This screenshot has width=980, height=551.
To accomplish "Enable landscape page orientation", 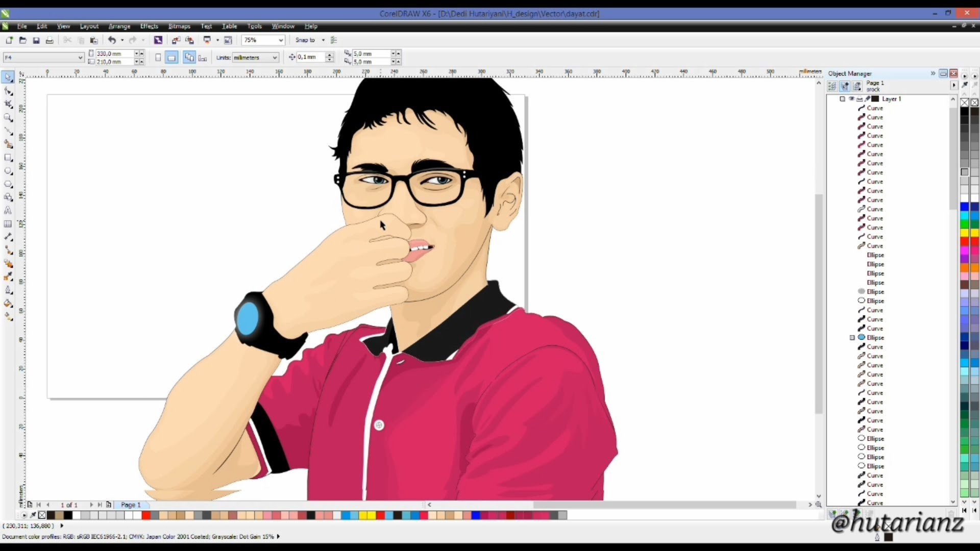I will pos(171,57).
